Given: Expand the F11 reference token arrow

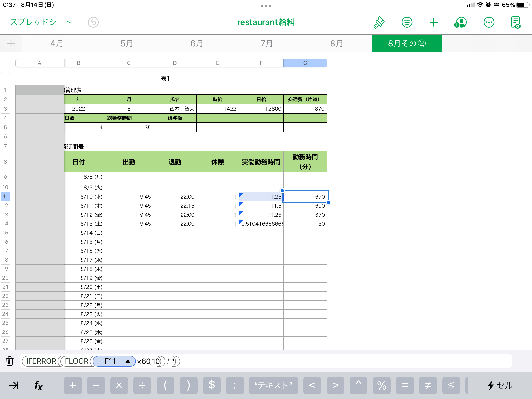Looking at the screenshot, I should coord(128,361).
